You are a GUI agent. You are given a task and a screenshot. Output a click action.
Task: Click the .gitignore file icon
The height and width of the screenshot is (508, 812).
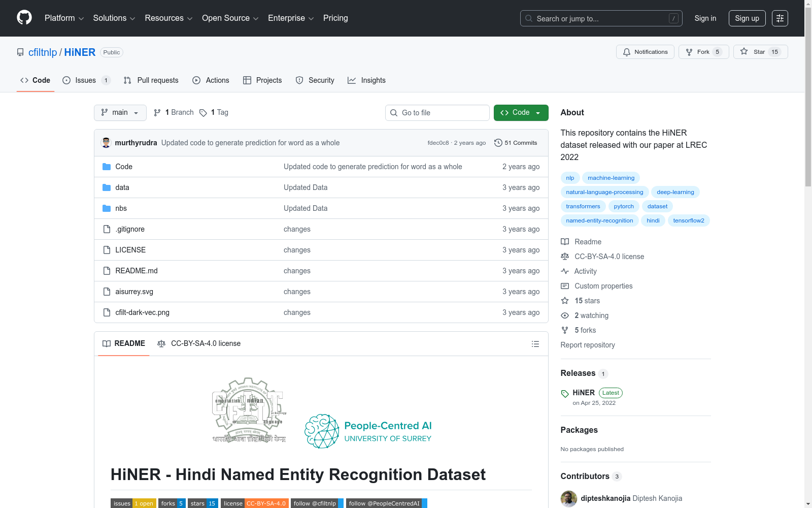(107, 229)
